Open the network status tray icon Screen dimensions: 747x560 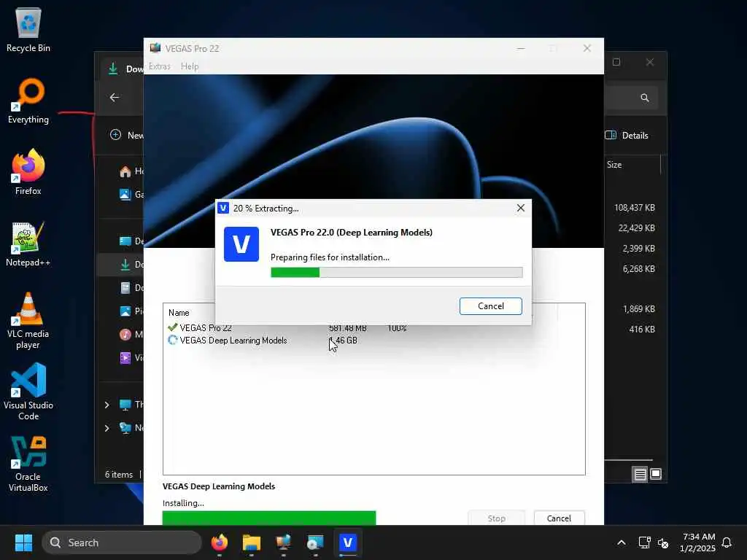[644, 542]
